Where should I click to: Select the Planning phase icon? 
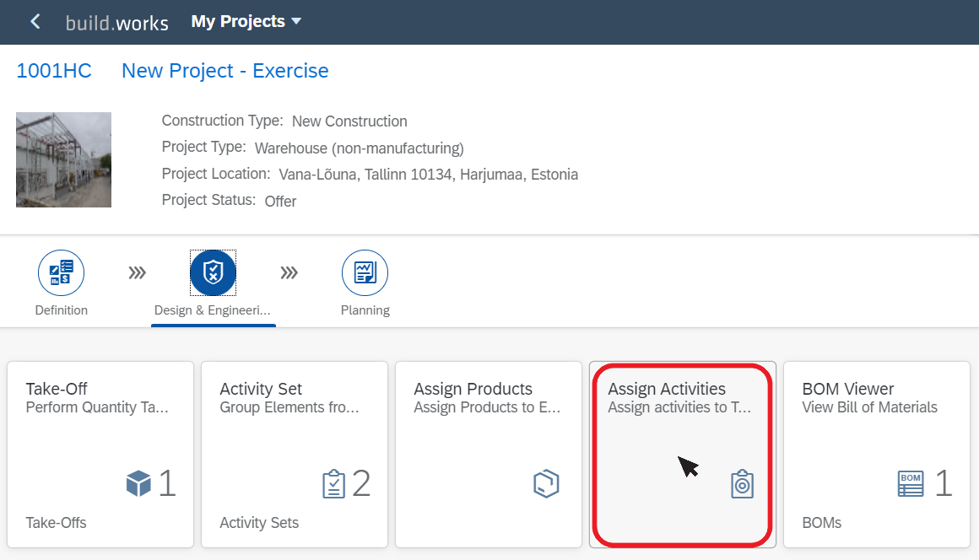[365, 272]
